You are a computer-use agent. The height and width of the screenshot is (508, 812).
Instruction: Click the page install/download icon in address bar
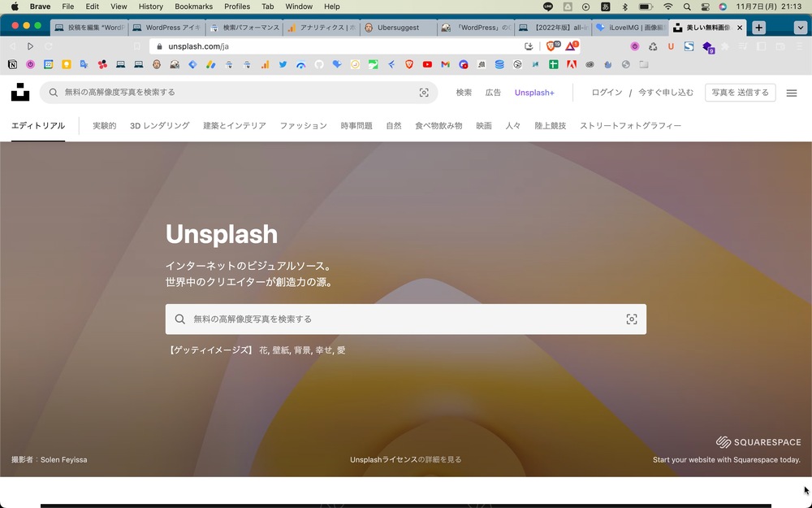coord(529,46)
